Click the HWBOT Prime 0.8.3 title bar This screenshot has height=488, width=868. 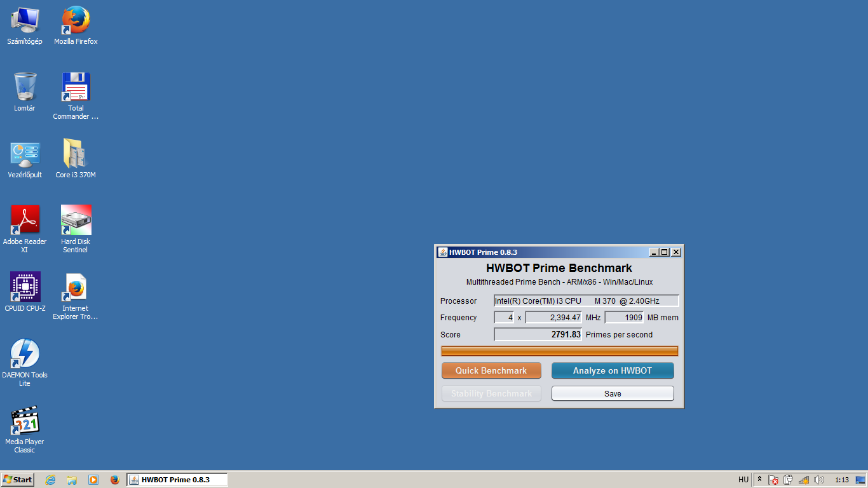[559, 252]
